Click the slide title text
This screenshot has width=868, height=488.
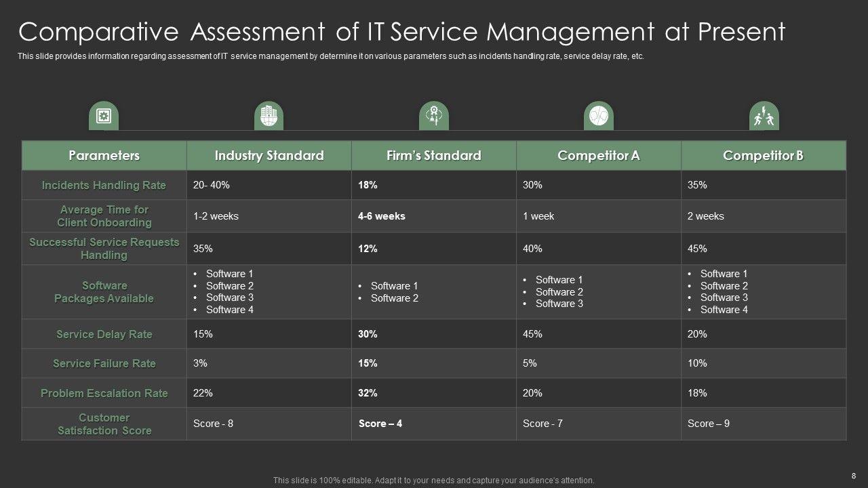pyautogui.click(x=401, y=32)
